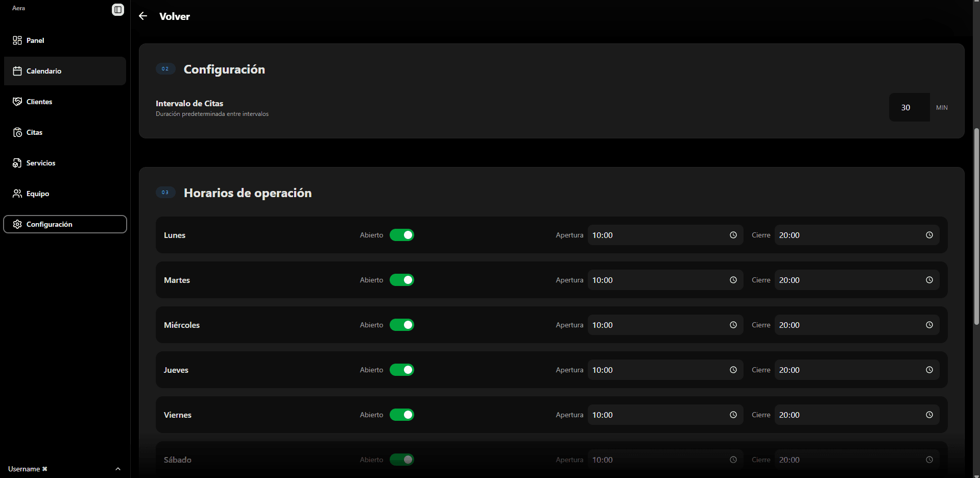
Task: Toggle the Miércoles Abierto switch
Action: (x=402, y=325)
